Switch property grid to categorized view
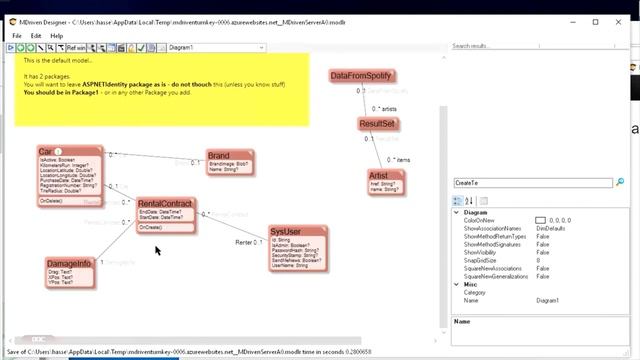Viewport: 640px width, 360px height. [x=458, y=201]
